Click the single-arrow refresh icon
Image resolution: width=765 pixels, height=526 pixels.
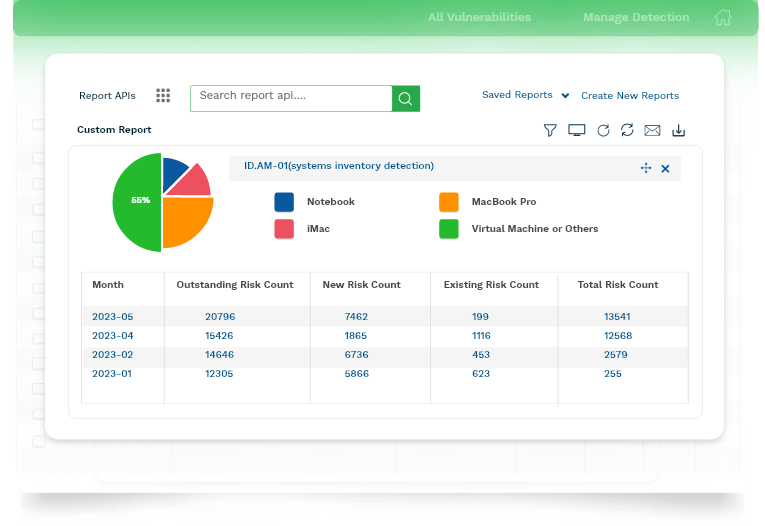tap(603, 130)
